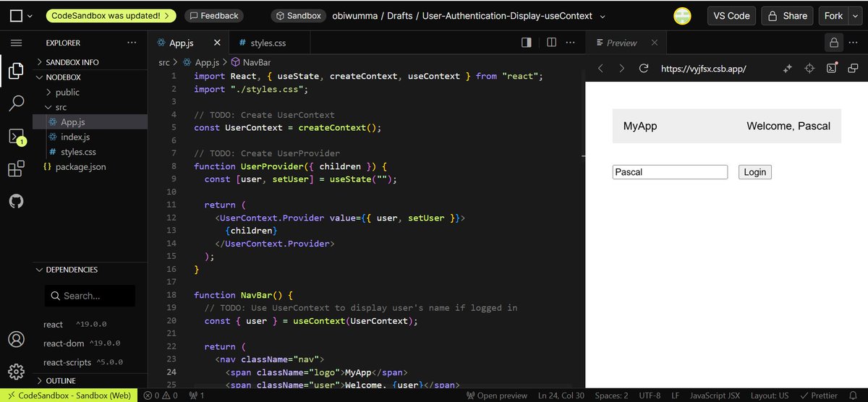Click the lock icon in preview tab bar

[x=833, y=43]
